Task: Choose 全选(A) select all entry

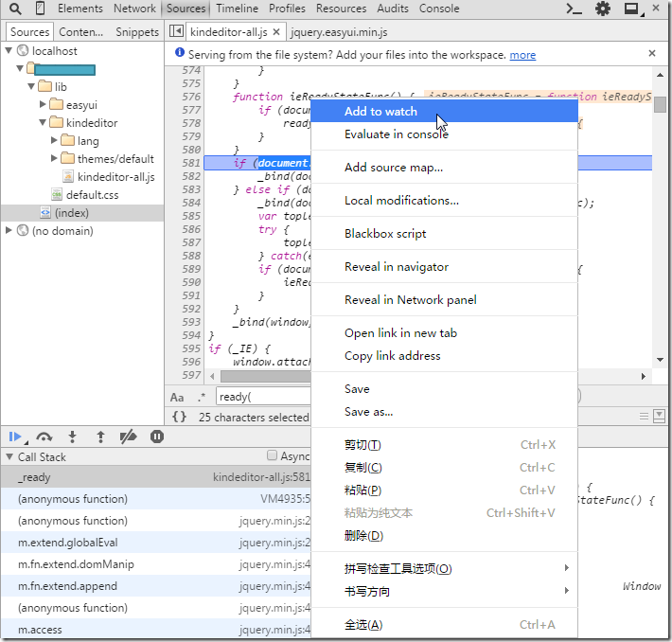Action: tap(445, 624)
